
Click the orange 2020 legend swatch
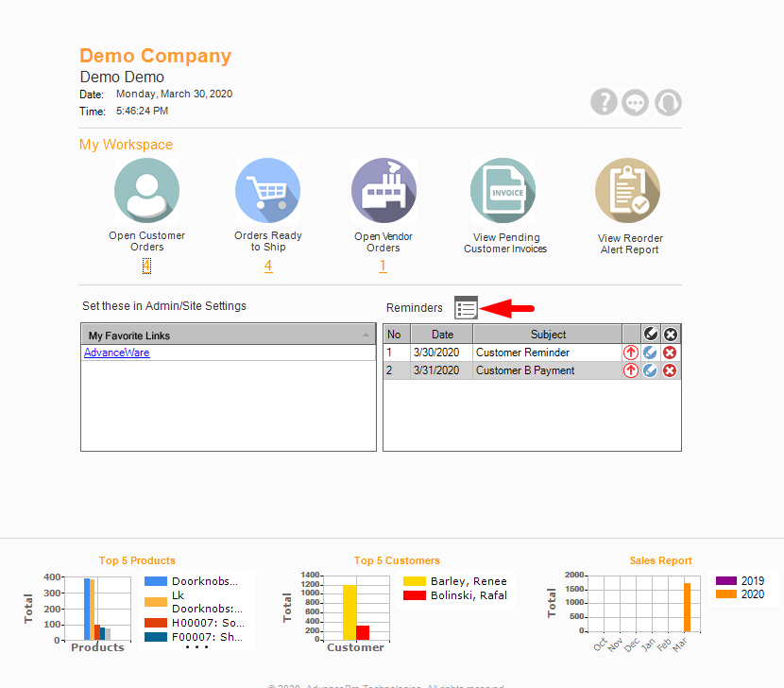click(x=725, y=594)
